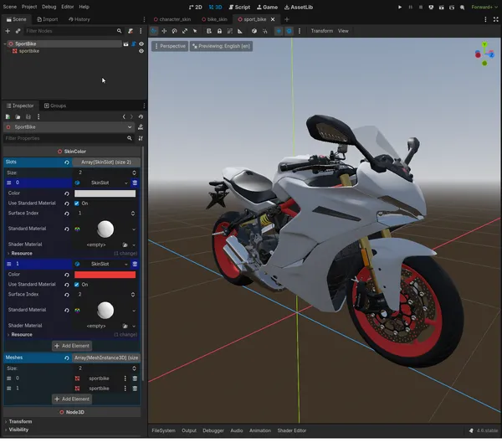Click the save resource icon in Inspector
Image resolution: width=502 pixels, height=448 pixels.
point(28,117)
